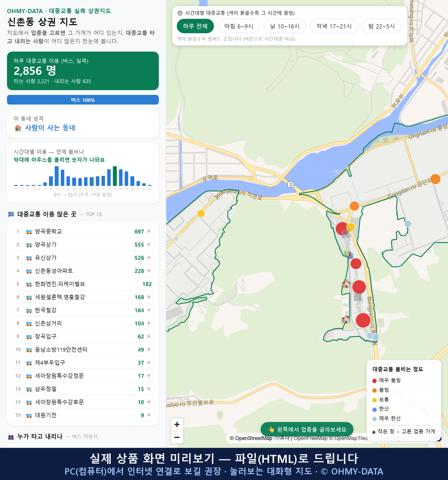Viewport: 448px width, 480px height.
Task: Zoom in with the map plus button
Action: pyautogui.click(x=177, y=424)
